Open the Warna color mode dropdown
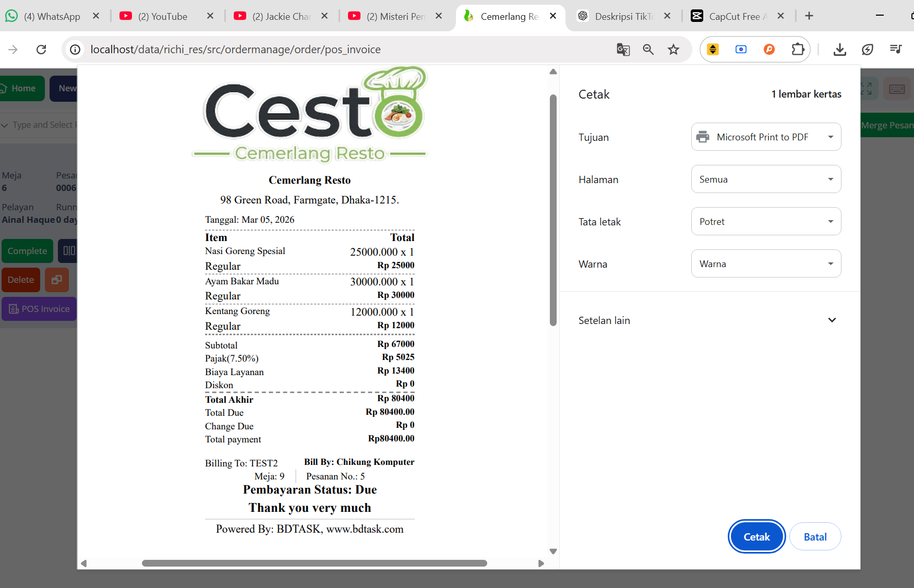 coord(765,263)
